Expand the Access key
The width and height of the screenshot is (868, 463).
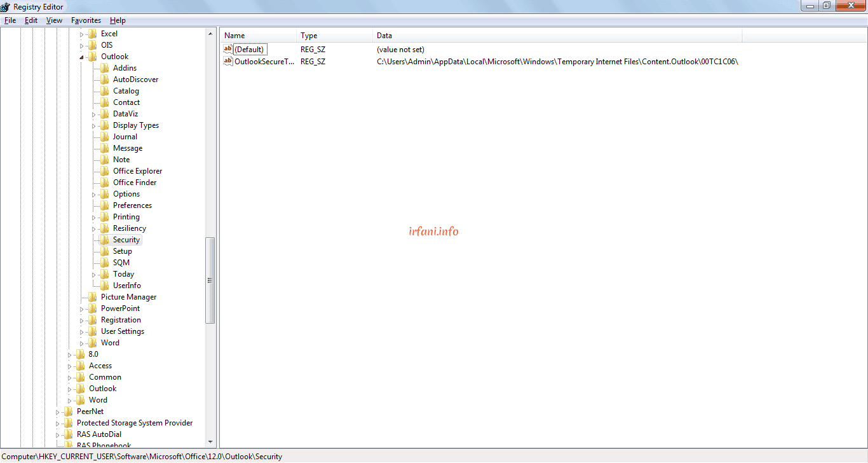[70, 366]
